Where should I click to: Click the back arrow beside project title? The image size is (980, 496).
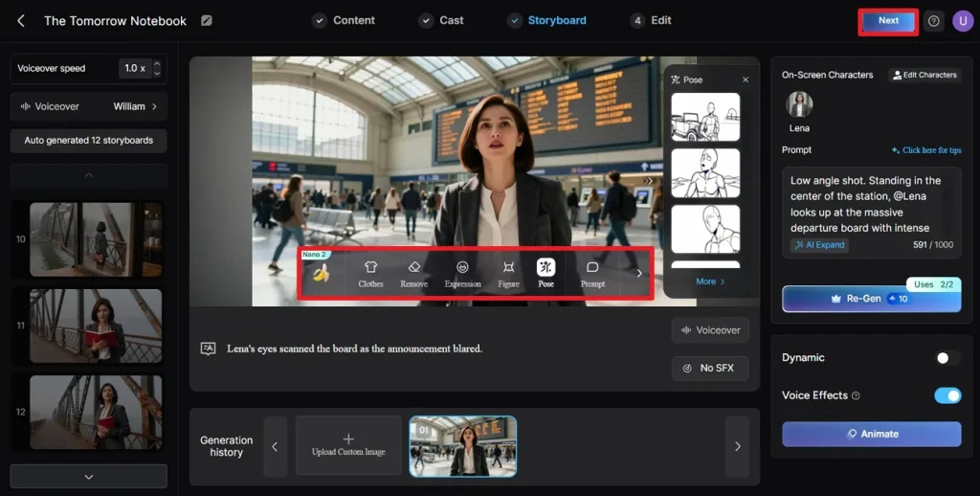[21, 20]
